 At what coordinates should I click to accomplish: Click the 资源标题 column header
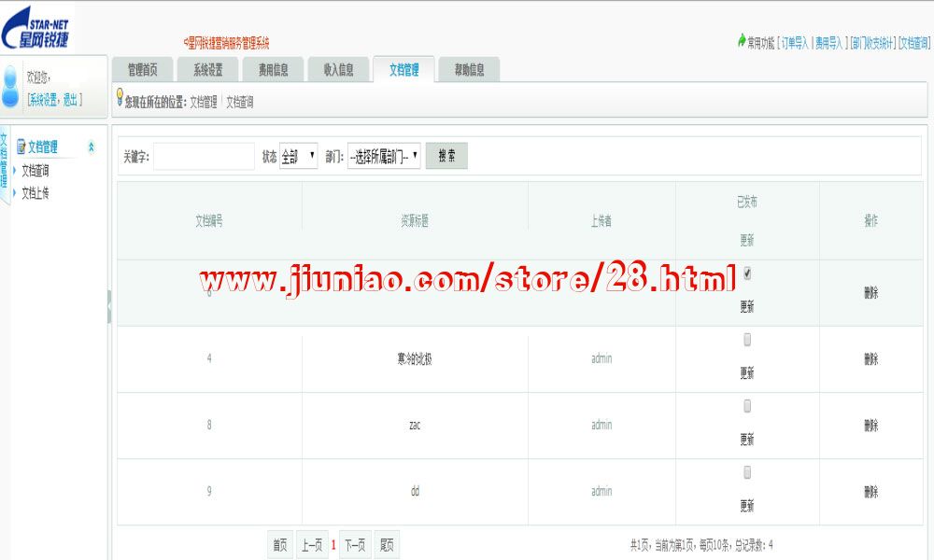click(x=415, y=221)
